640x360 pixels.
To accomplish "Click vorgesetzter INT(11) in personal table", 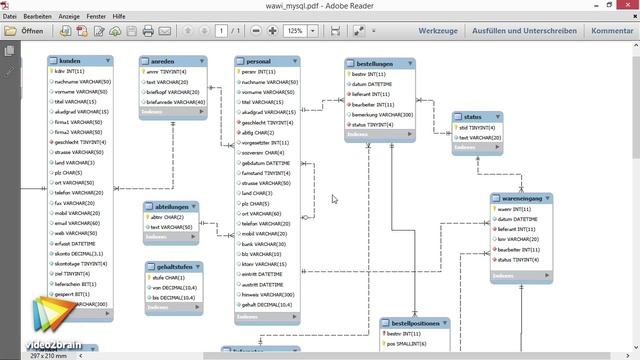I will click(265, 143).
